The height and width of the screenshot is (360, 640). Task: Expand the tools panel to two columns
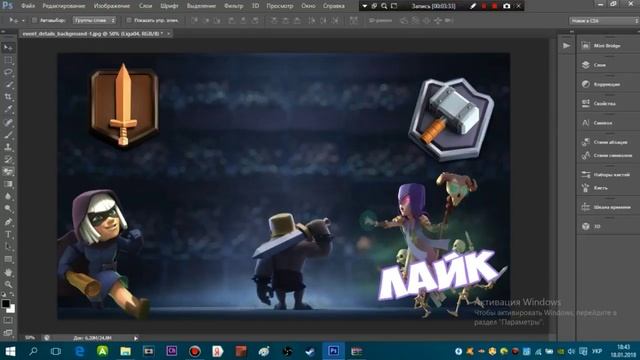coord(3,31)
